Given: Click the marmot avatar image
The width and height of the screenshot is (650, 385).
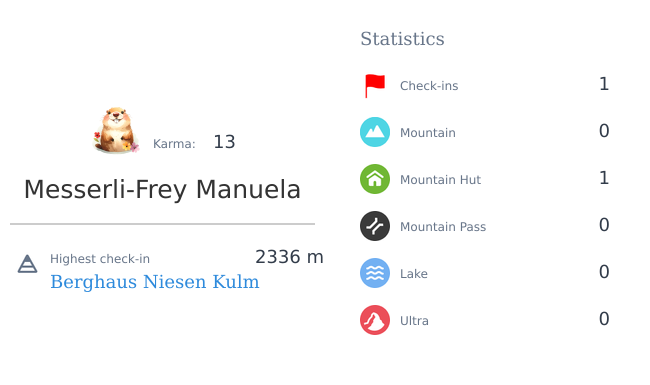Looking at the screenshot, I should (116, 130).
